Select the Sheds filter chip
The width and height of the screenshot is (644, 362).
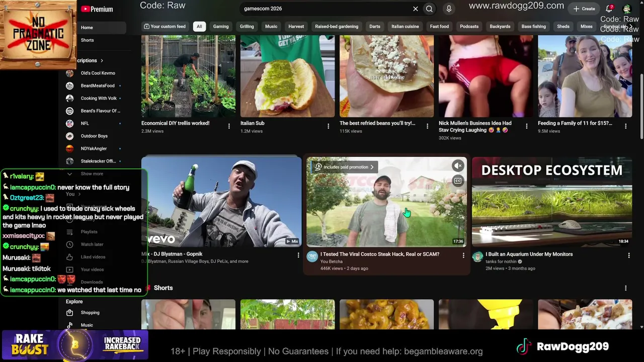[x=563, y=27]
